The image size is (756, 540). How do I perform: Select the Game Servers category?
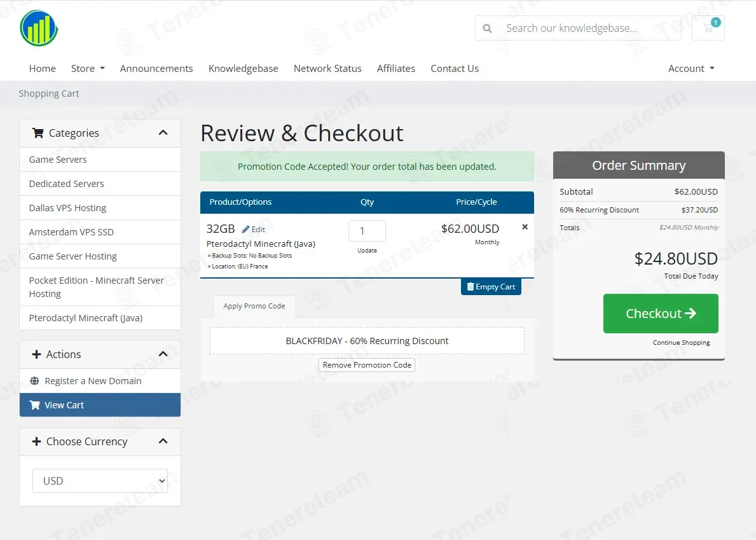(100, 160)
